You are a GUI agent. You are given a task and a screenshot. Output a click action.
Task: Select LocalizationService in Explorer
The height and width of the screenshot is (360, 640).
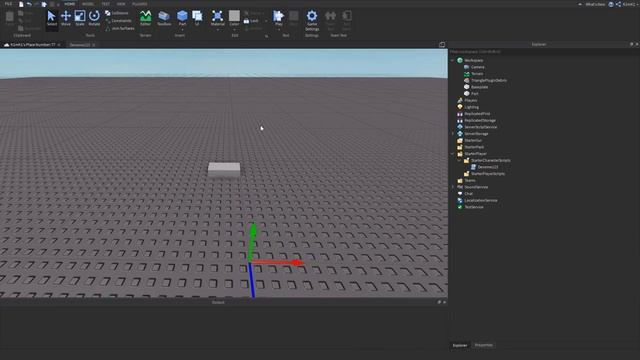tap(480, 200)
